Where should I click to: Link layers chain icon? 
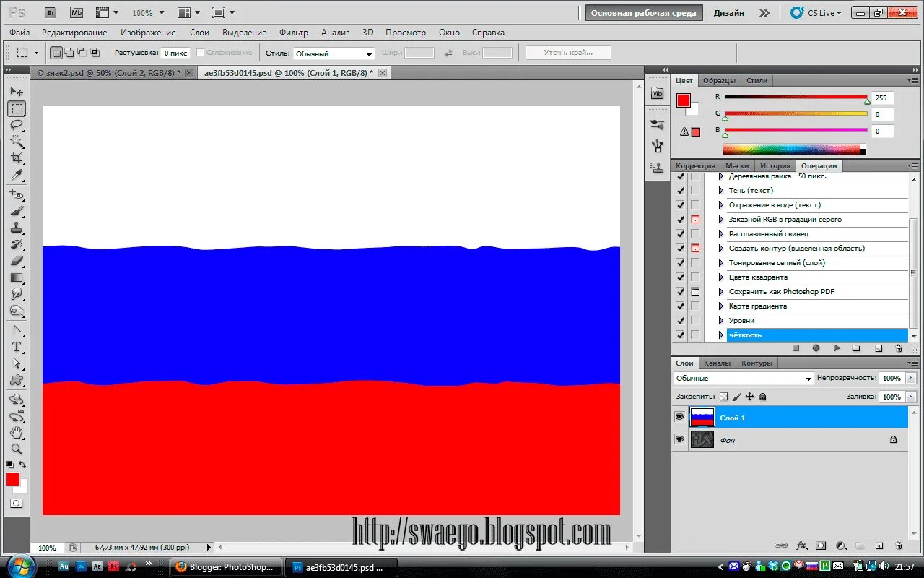[x=781, y=545]
